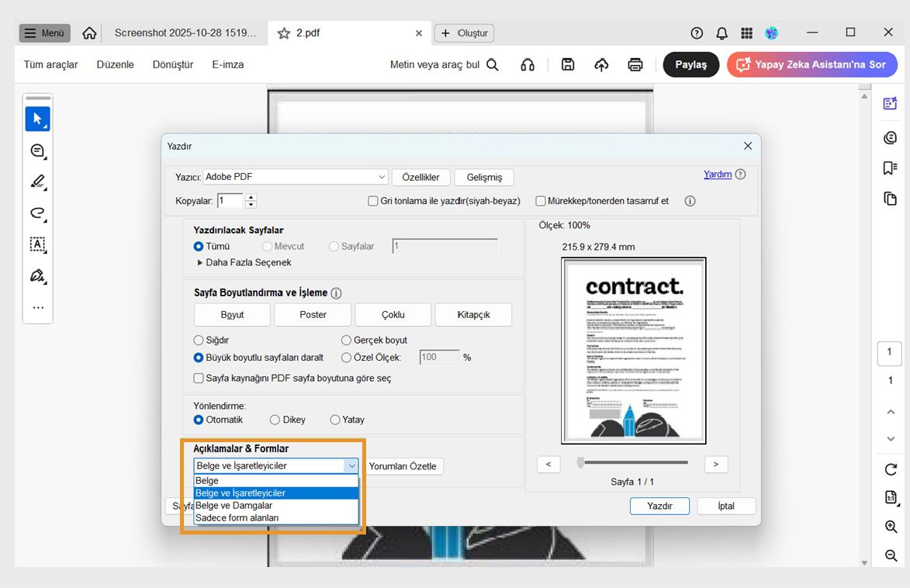This screenshot has width=910, height=588.
Task: Select the text box tool
Action: point(38,244)
